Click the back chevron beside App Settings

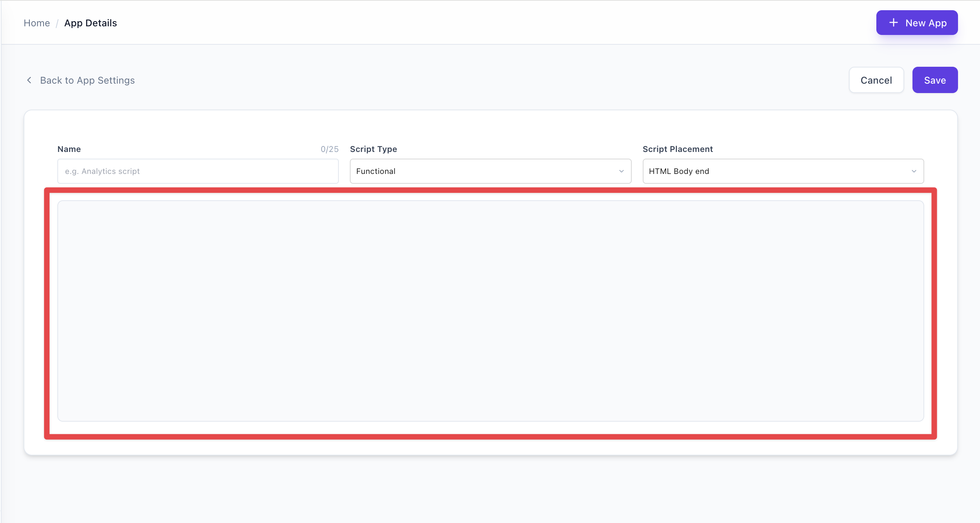tap(30, 80)
